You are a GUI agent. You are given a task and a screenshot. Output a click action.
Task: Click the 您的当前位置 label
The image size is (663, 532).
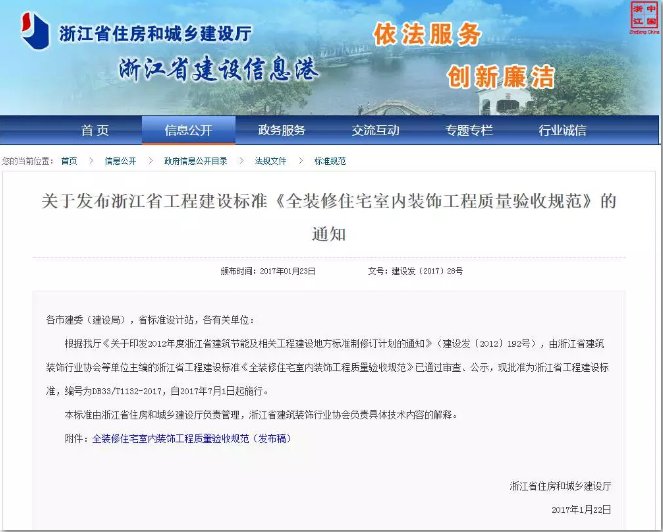[27, 161]
